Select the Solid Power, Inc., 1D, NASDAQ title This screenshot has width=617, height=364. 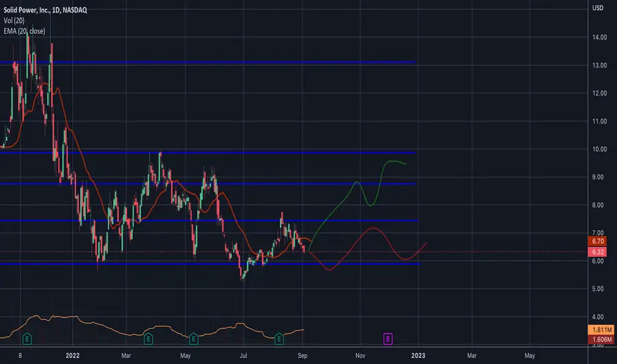(x=45, y=10)
